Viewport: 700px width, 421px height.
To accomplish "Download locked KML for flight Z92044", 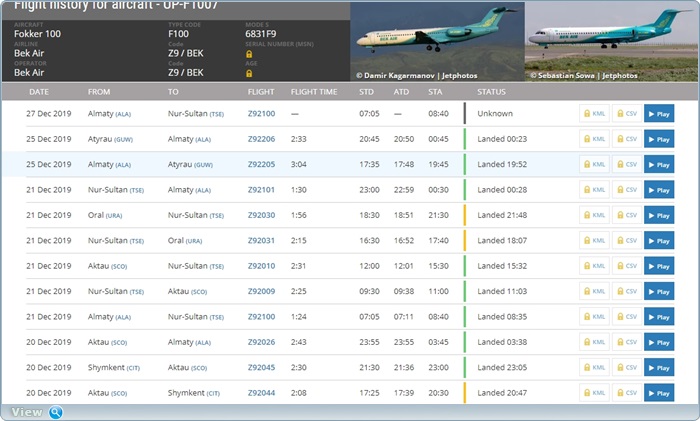I will tap(594, 393).
